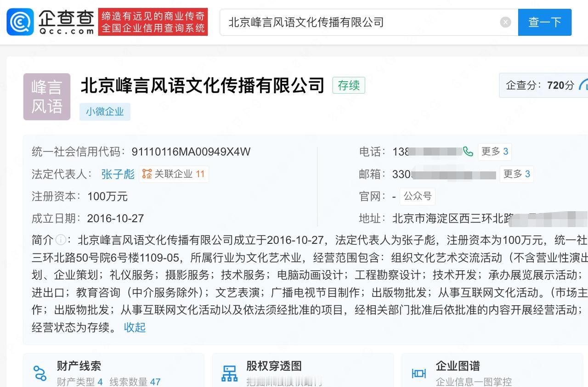588x387 pixels.
Task: Click the 股权穿透图 heading
Action: (274, 366)
